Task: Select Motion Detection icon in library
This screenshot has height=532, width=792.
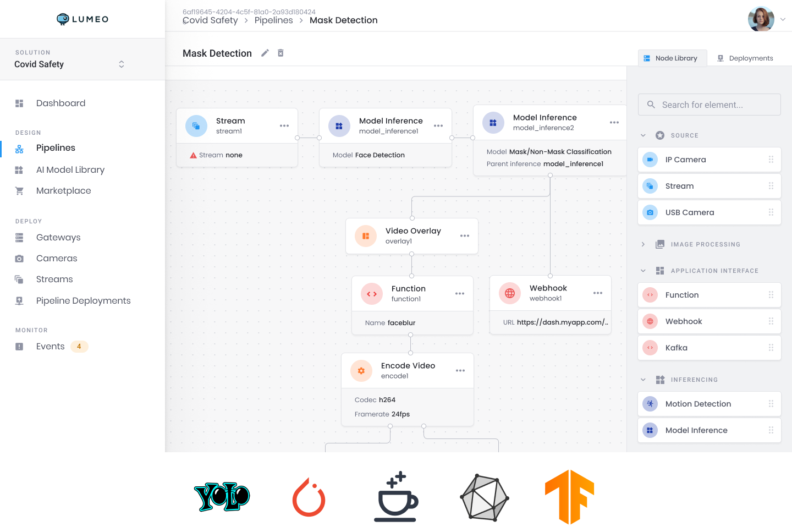Action: 650,404
